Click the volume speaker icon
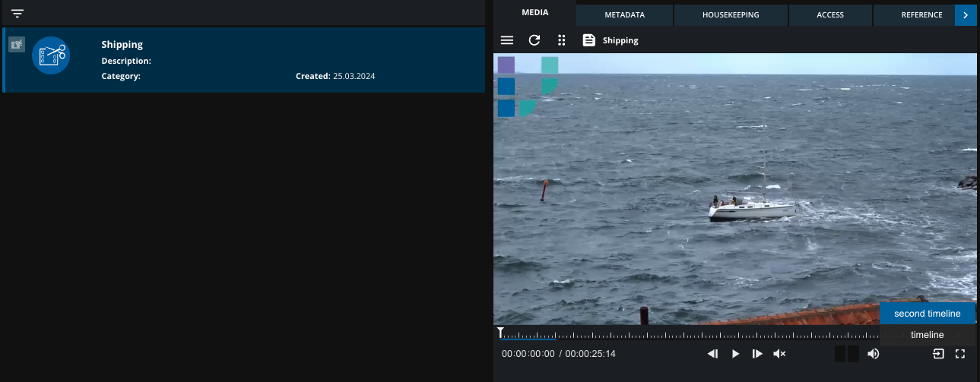The height and width of the screenshot is (382, 980). [x=874, y=354]
